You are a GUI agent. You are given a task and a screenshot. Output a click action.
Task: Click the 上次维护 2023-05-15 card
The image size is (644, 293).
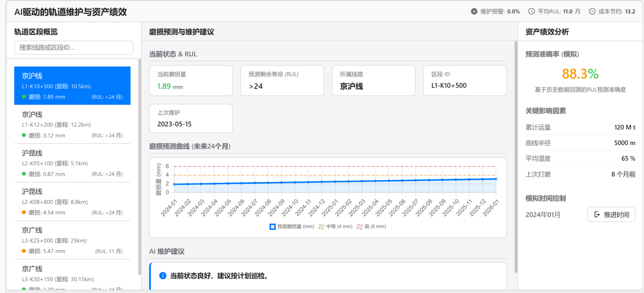191,118
